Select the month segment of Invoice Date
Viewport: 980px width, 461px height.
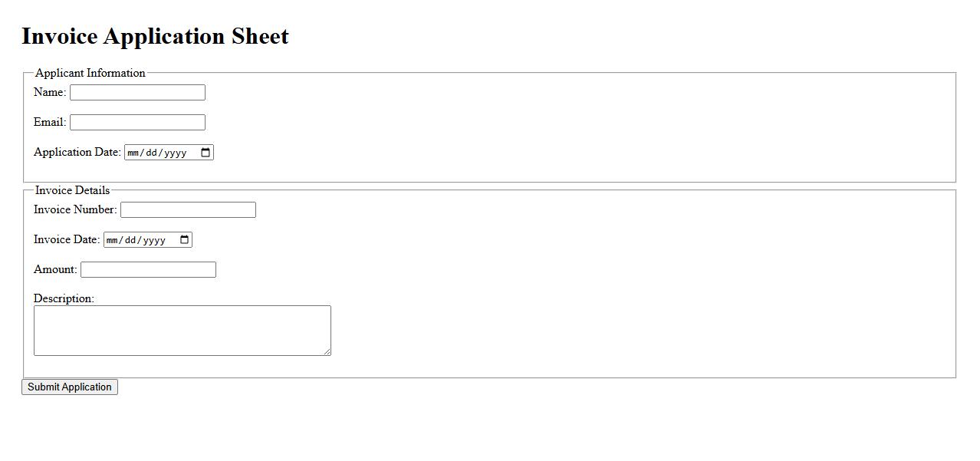(112, 240)
